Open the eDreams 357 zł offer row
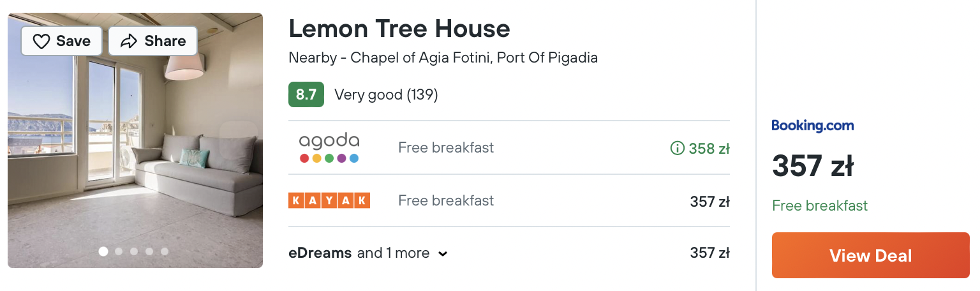The image size is (980, 291). click(x=509, y=253)
